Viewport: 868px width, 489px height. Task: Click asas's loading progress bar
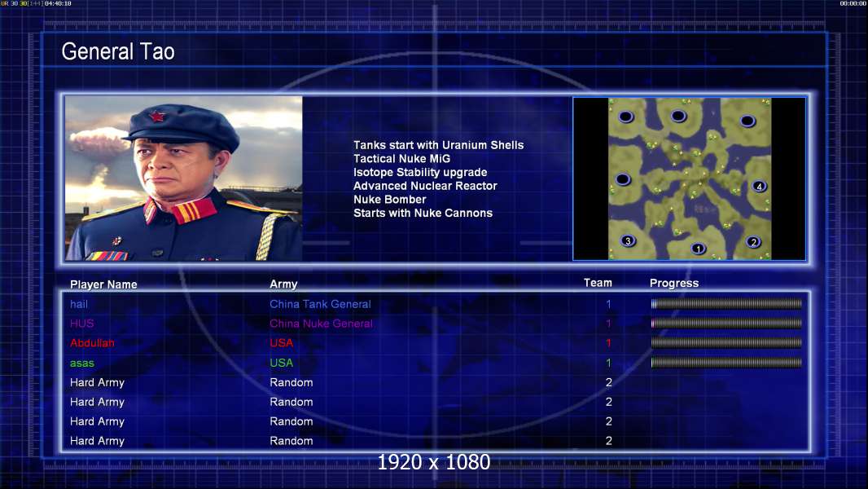726,363
